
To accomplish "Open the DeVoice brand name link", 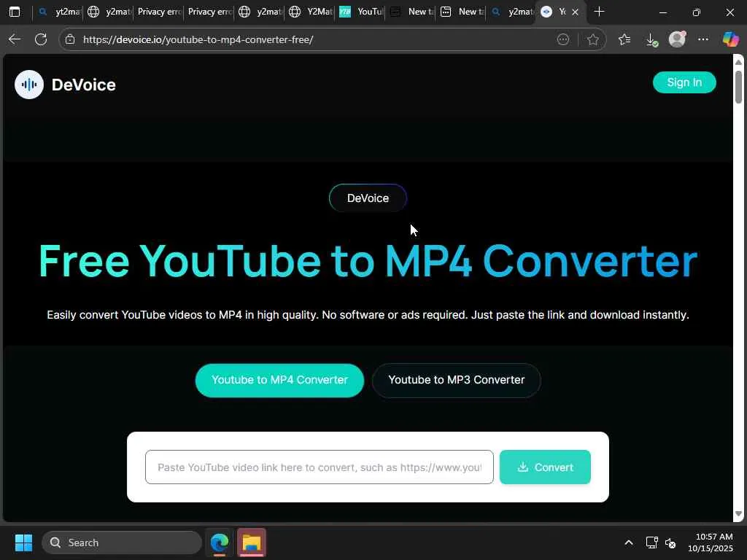I will tap(83, 85).
